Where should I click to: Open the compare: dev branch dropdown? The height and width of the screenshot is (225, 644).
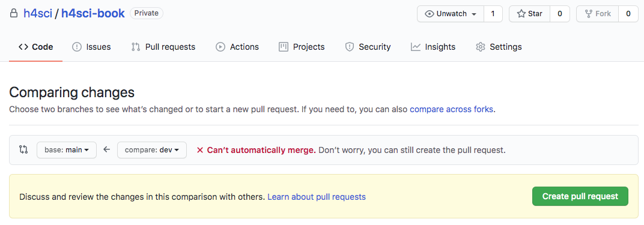[x=152, y=150]
